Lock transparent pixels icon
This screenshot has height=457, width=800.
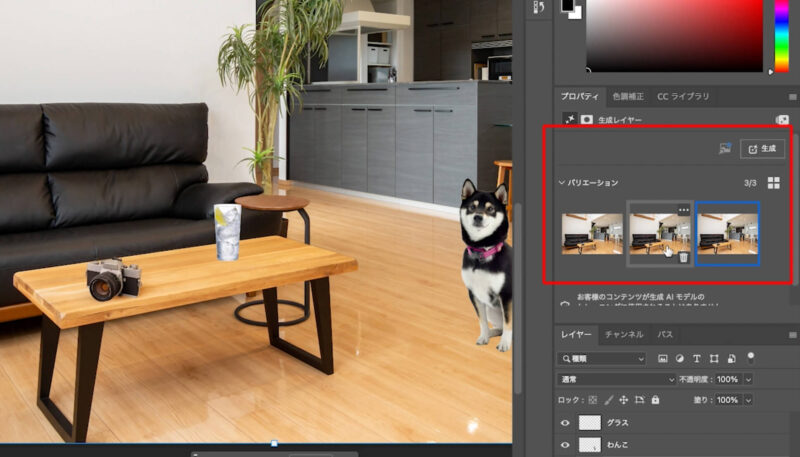click(x=592, y=400)
